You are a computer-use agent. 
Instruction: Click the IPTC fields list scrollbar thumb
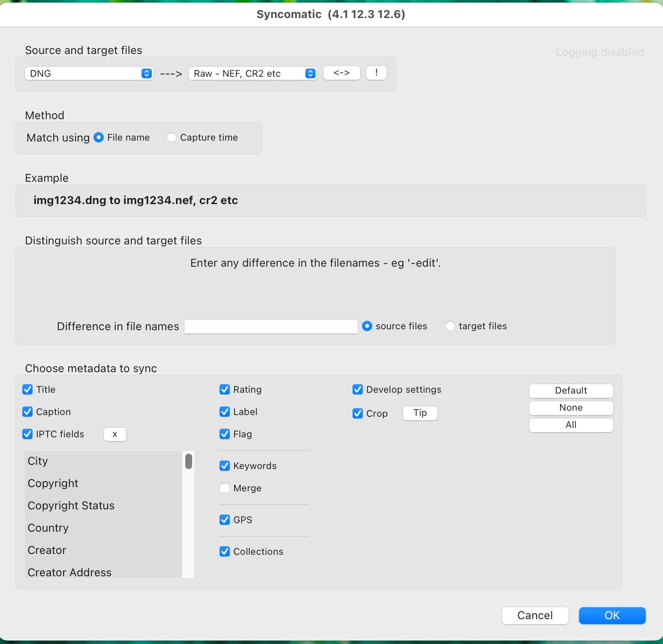pyautogui.click(x=189, y=461)
